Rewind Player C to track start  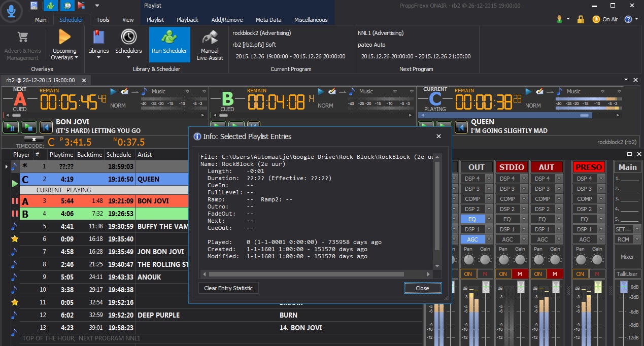[x=461, y=127]
